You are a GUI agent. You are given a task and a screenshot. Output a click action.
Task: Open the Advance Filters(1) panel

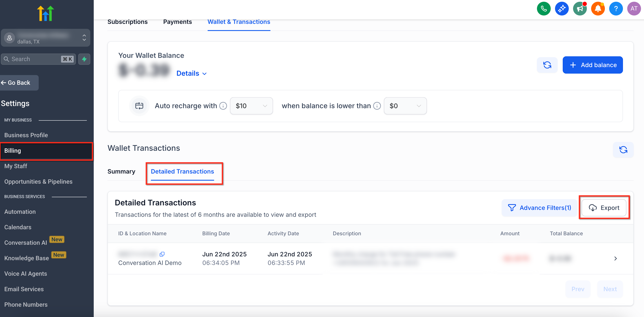[x=539, y=208]
